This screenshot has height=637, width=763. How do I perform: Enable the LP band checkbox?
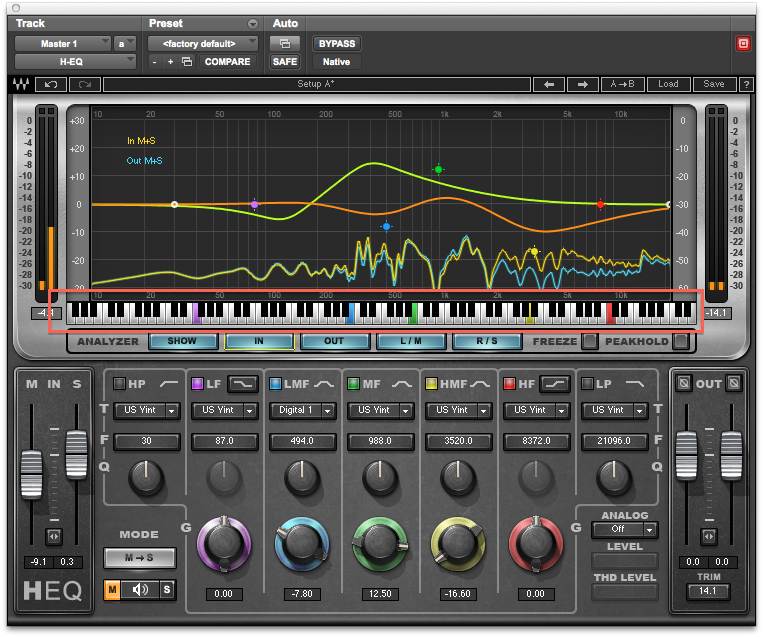coord(587,383)
